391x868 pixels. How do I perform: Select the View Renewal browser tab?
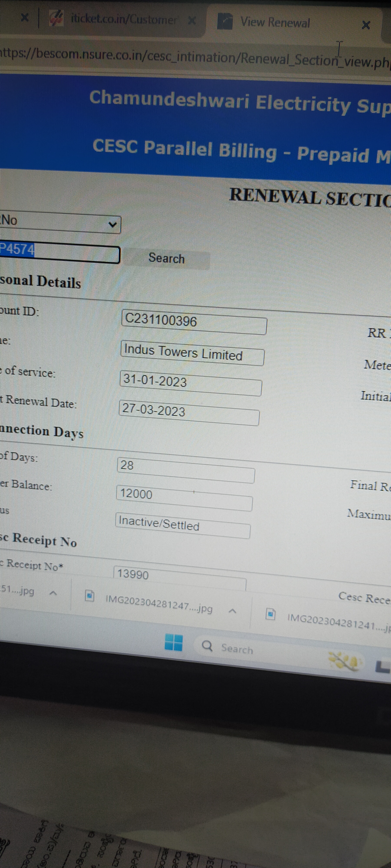(x=275, y=23)
